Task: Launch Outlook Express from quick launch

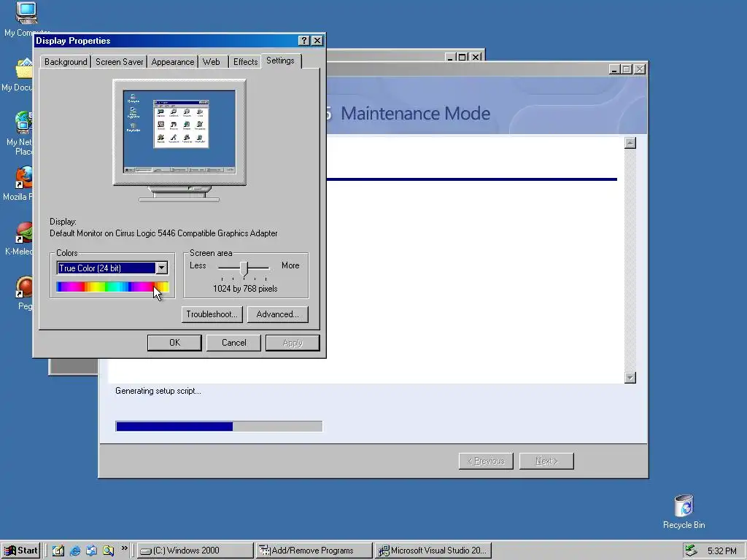Action: (91, 551)
